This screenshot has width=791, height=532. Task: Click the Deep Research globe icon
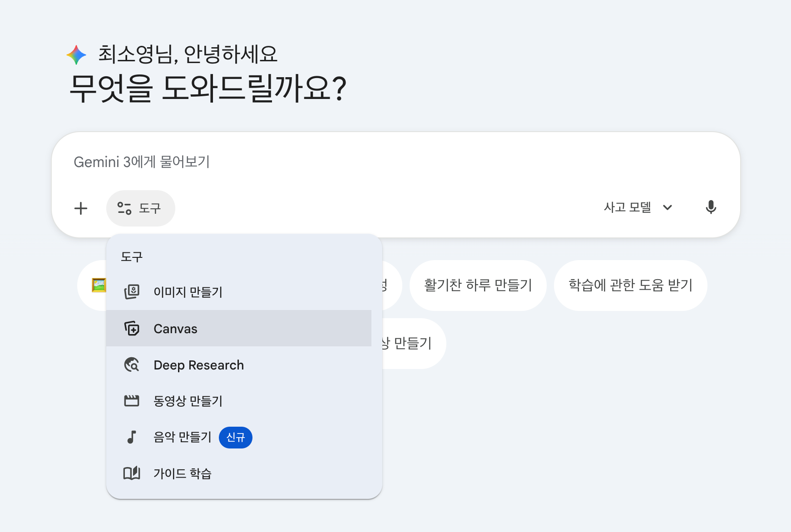click(x=132, y=365)
